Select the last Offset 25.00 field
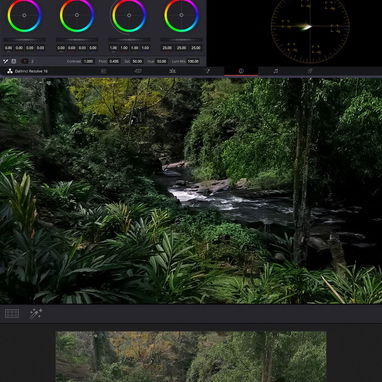 (196, 48)
